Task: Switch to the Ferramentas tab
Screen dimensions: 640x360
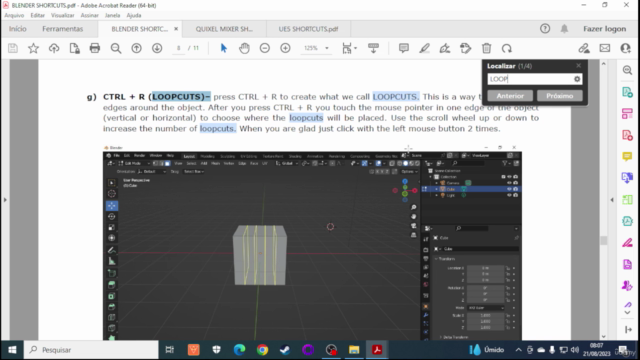Action: tap(62, 29)
